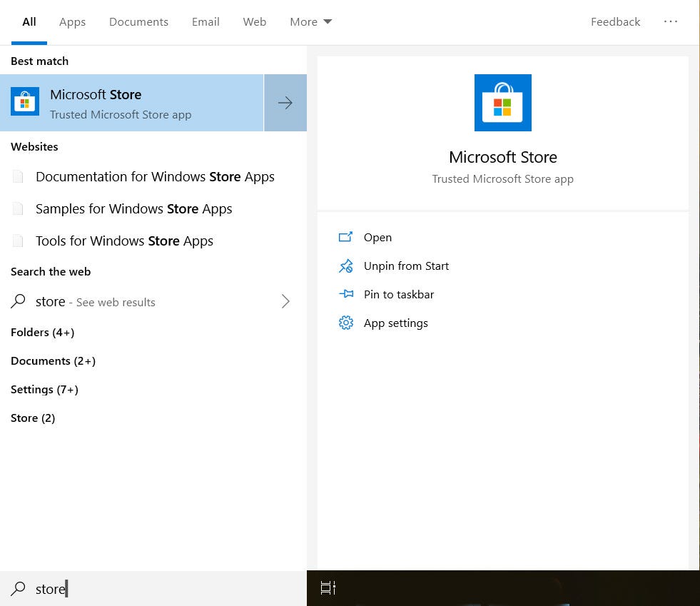Screen dimensions: 700x606
Task: Click the App settings gear icon
Action: click(x=345, y=323)
